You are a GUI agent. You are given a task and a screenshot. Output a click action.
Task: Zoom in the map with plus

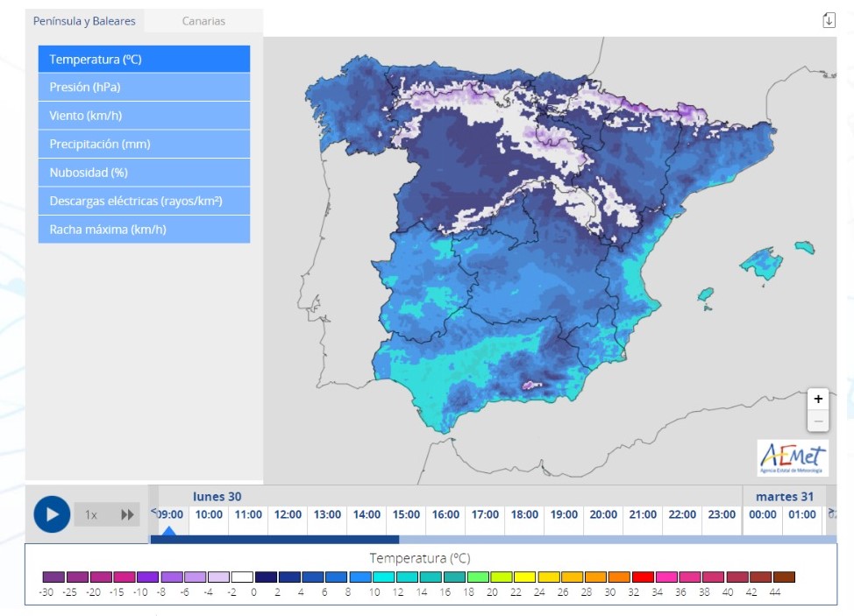pos(818,399)
